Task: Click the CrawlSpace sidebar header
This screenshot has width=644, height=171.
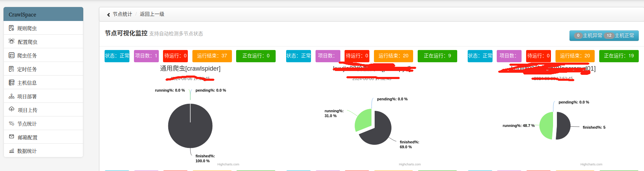Action: tap(43, 14)
